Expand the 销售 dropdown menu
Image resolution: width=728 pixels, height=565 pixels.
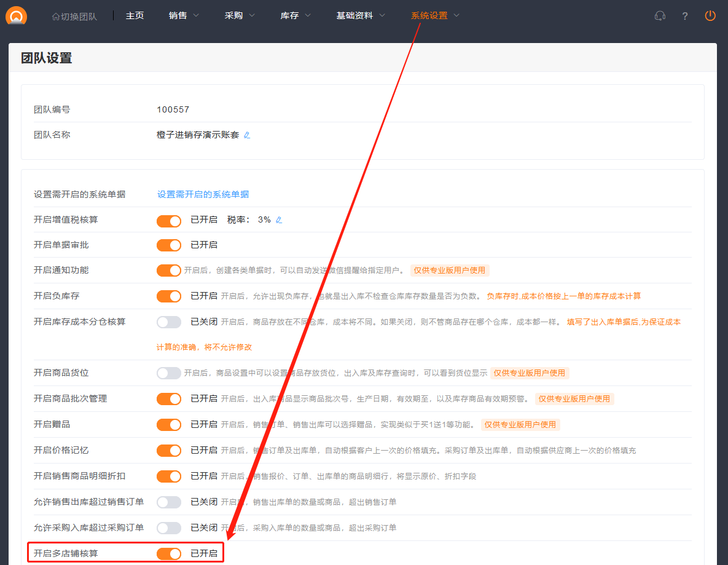[184, 15]
